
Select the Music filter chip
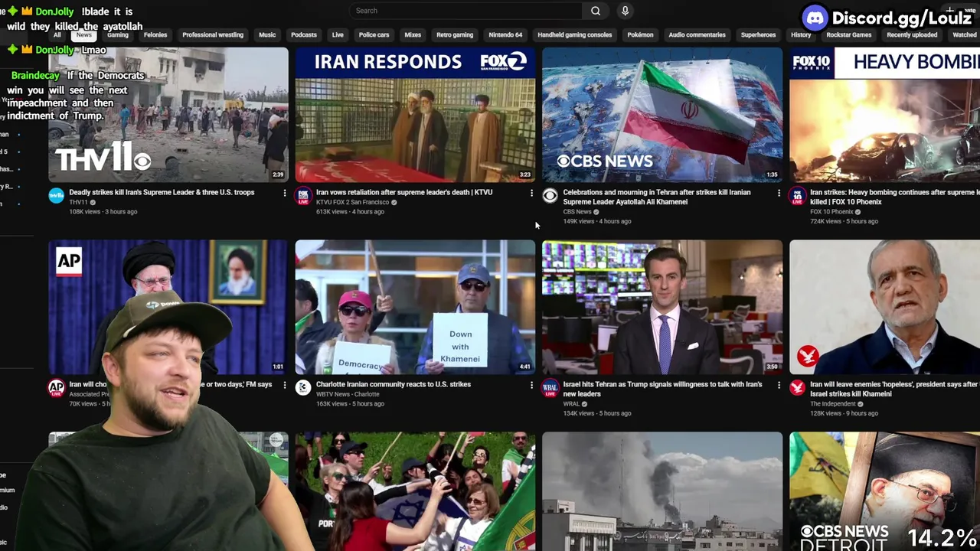coord(267,35)
